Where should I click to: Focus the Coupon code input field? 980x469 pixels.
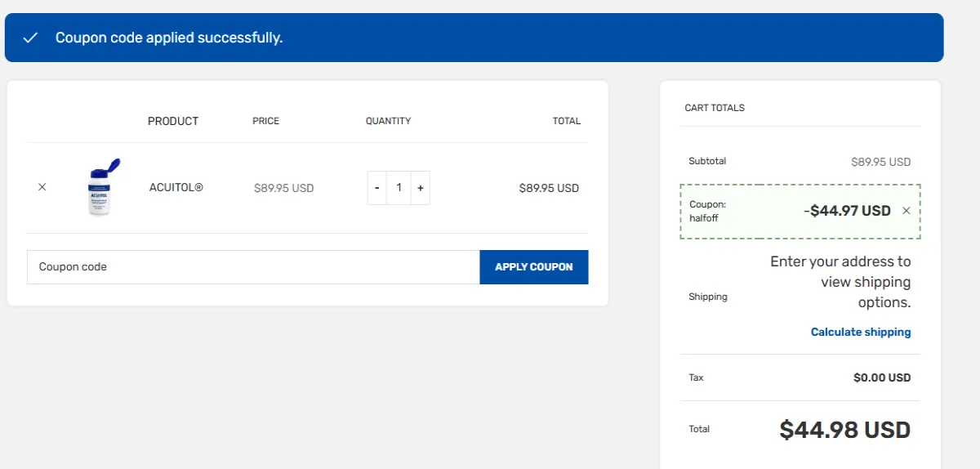coord(253,267)
